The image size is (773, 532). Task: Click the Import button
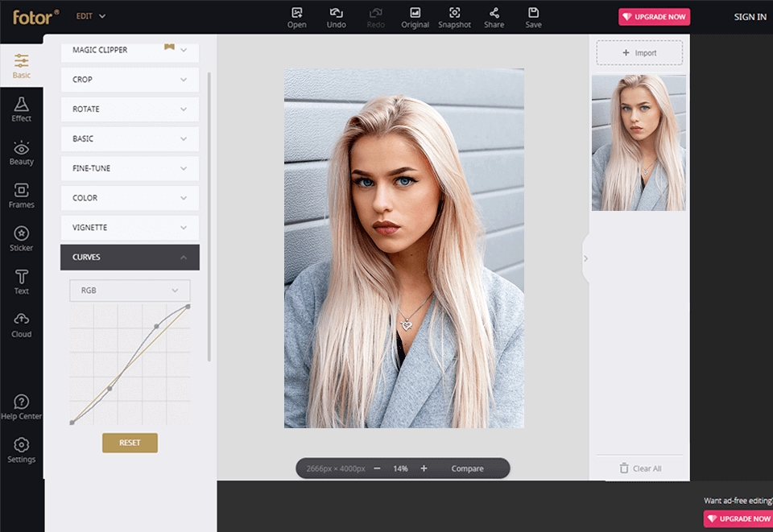point(639,53)
